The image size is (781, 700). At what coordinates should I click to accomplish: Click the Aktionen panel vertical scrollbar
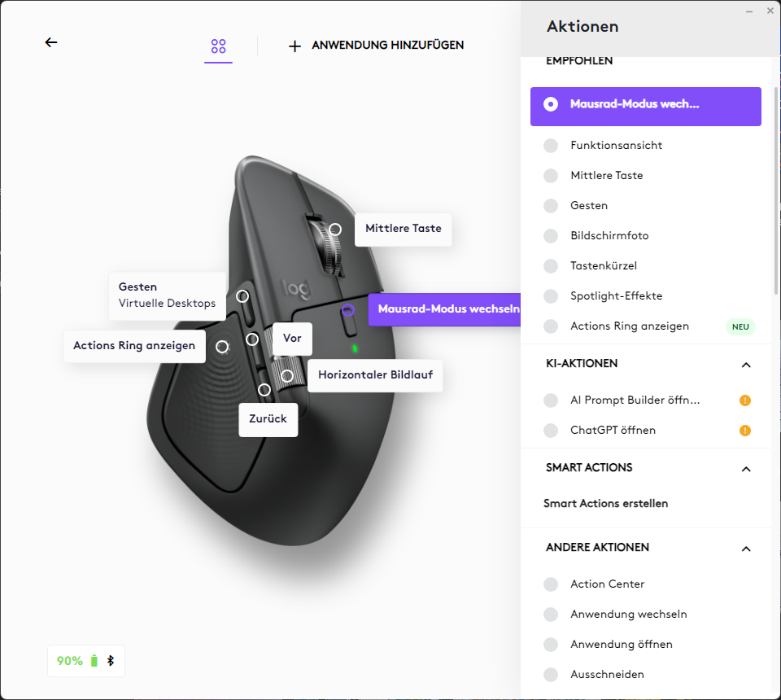point(776,187)
